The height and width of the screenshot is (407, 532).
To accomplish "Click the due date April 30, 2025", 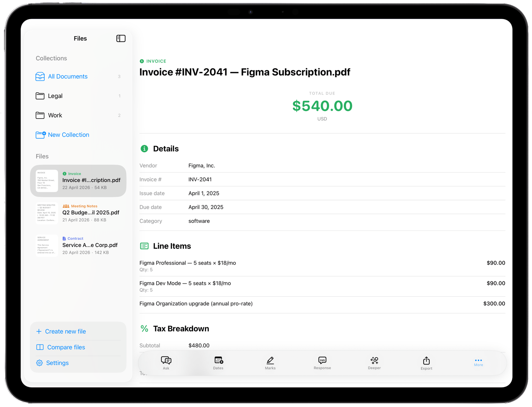I will (x=206, y=207).
